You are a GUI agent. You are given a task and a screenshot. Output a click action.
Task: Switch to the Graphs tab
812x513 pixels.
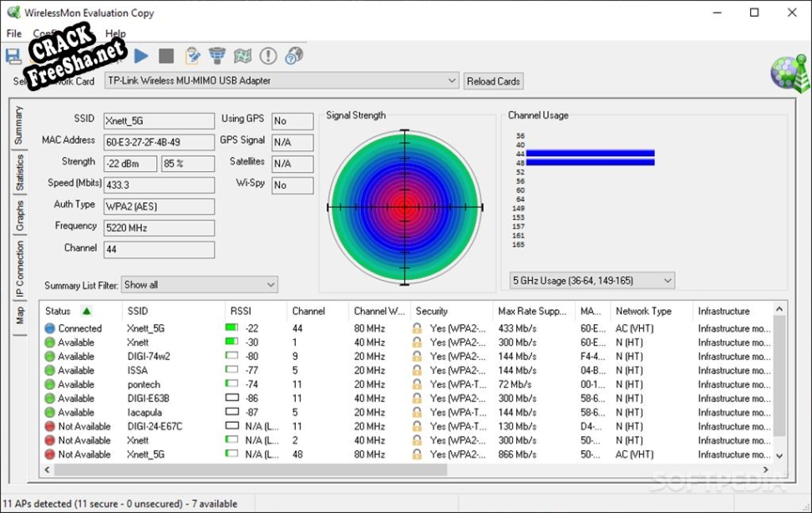(19, 216)
